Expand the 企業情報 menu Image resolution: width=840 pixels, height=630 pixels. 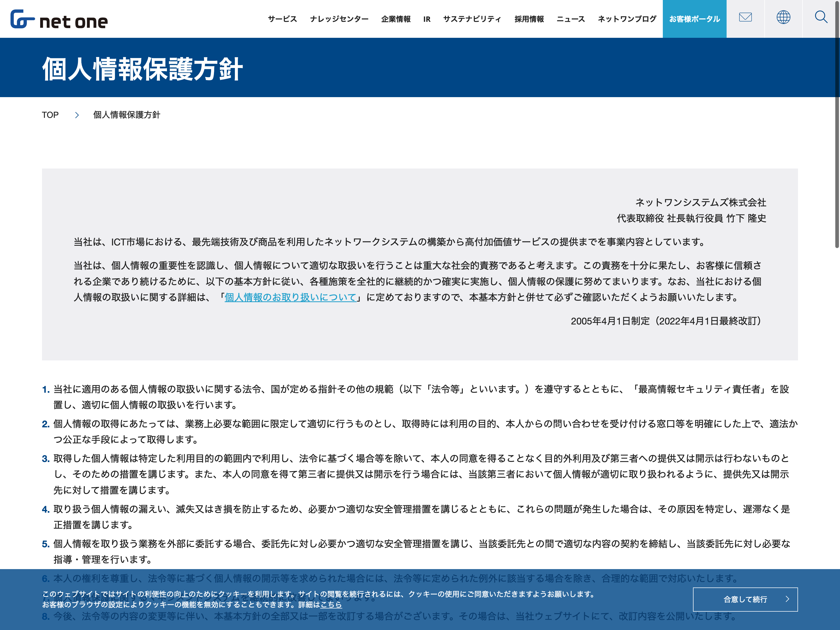[396, 19]
